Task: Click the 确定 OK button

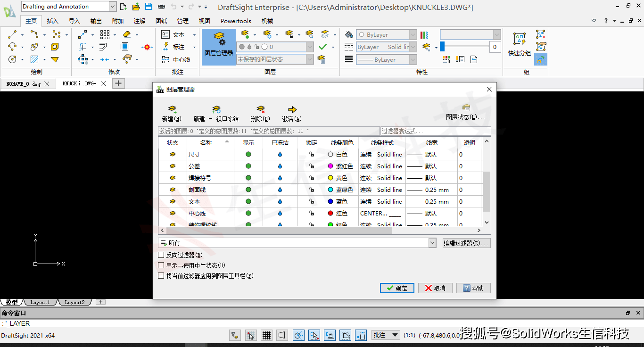Action: (x=396, y=288)
